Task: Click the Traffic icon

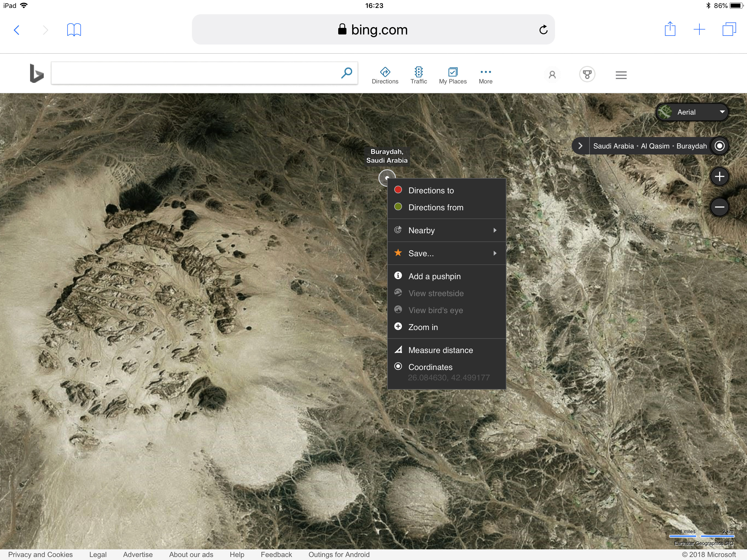Action: pyautogui.click(x=418, y=72)
